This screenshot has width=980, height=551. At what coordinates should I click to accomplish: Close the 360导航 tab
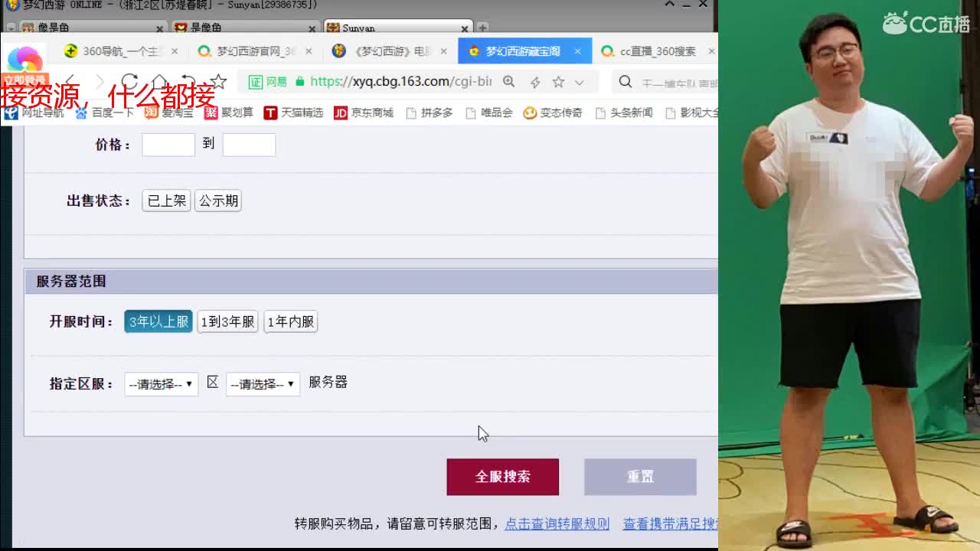tap(175, 51)
